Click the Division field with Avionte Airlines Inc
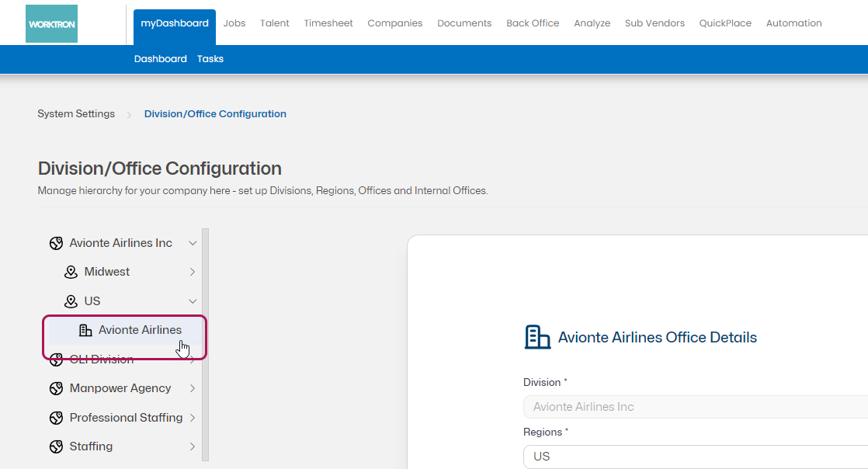The image size is (868, 469). [696, 407]
